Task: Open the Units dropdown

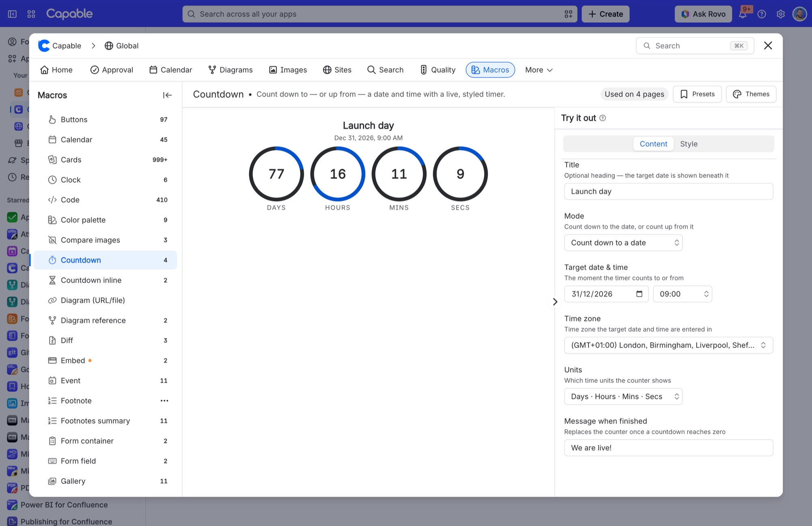Action: click(623, 397)
